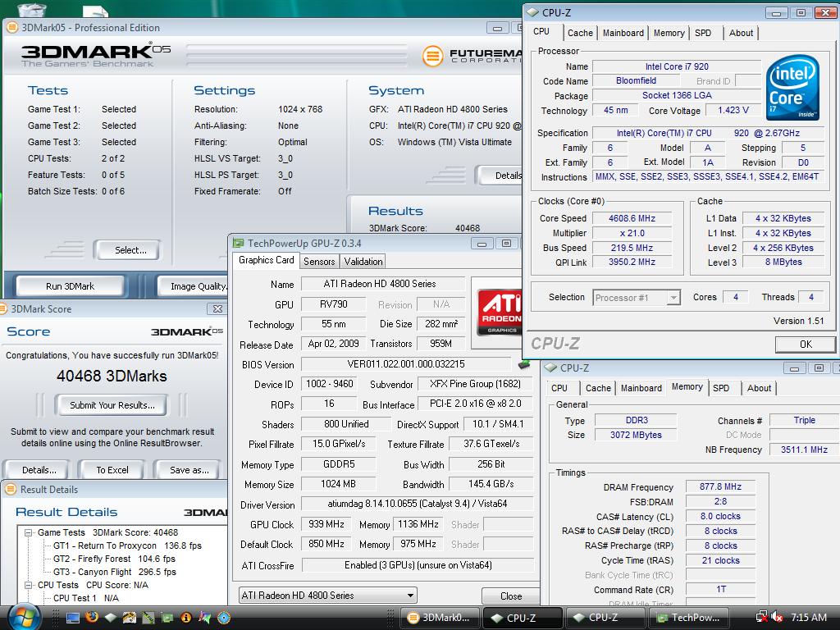Image resolution: width=840 pixels, height=630 pixels.
Task: Open the ATI Radeon HD 4800 Series card dropdown
Action: point(410,596)
